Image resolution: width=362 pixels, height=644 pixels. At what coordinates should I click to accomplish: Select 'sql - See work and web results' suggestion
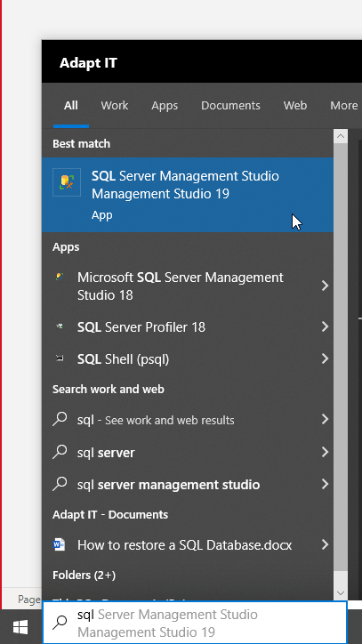(188, 420)
